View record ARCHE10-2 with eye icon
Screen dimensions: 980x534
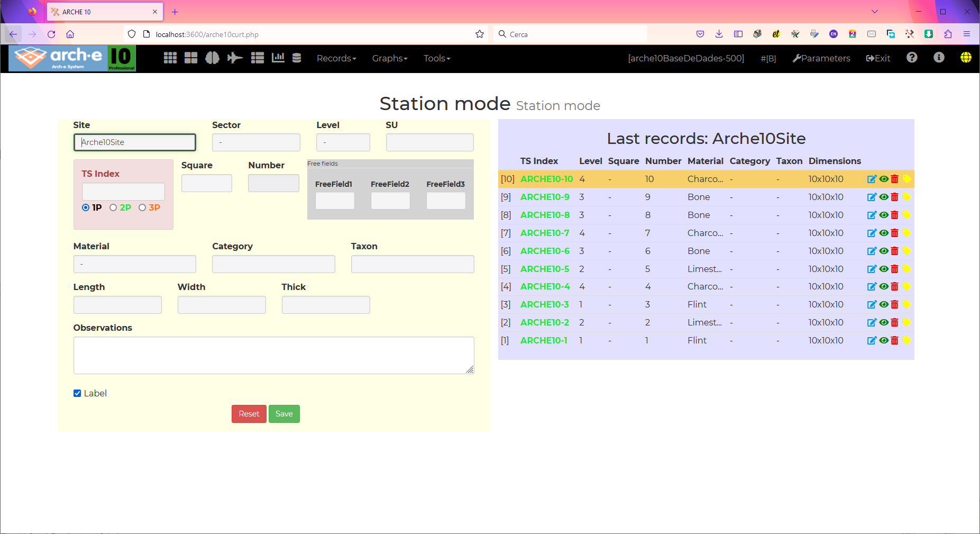[x=884, y=322]
